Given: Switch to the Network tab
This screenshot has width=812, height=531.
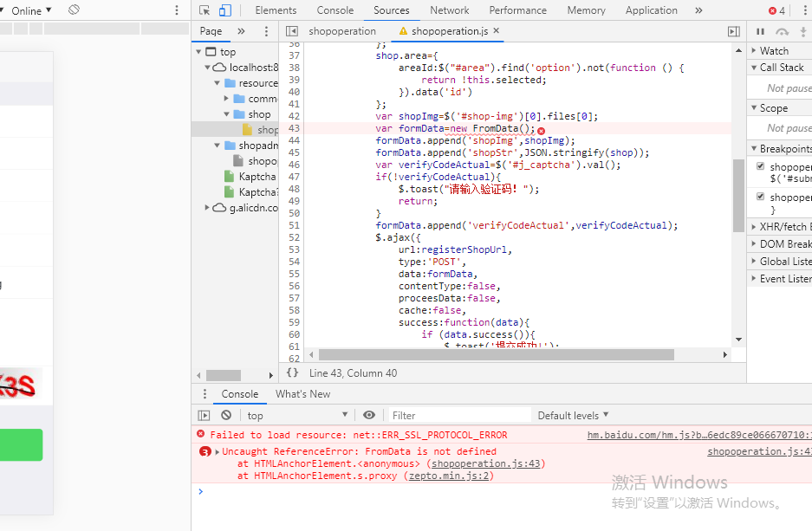Looking at the screenshot, I should point(449,10).
